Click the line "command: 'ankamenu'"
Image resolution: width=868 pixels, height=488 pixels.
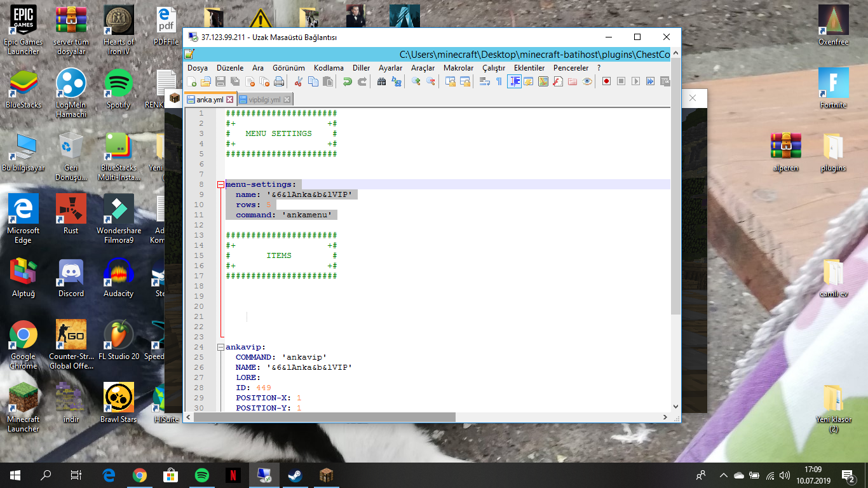click(x=284, y=215)
